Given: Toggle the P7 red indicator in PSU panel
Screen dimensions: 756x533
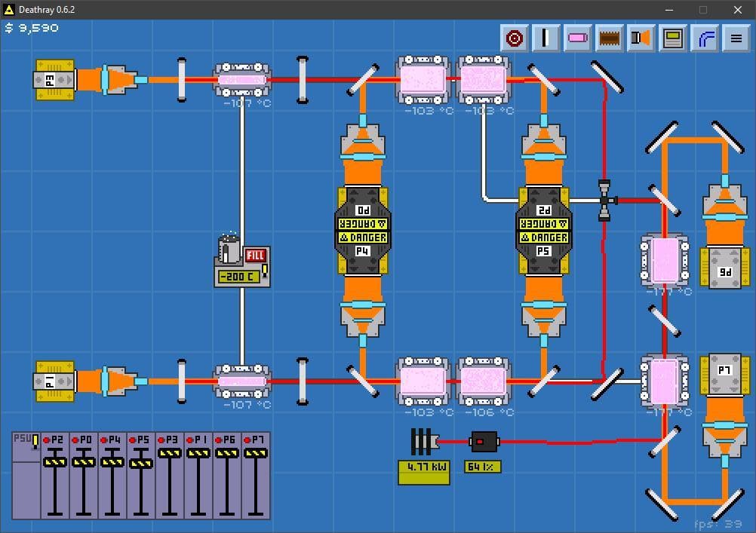Looking at the screenshot, I should tap(247, 440).
